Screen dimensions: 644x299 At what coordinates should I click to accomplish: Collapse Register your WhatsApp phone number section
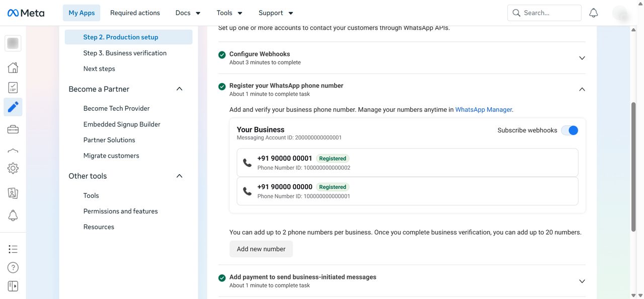[582, 89]
